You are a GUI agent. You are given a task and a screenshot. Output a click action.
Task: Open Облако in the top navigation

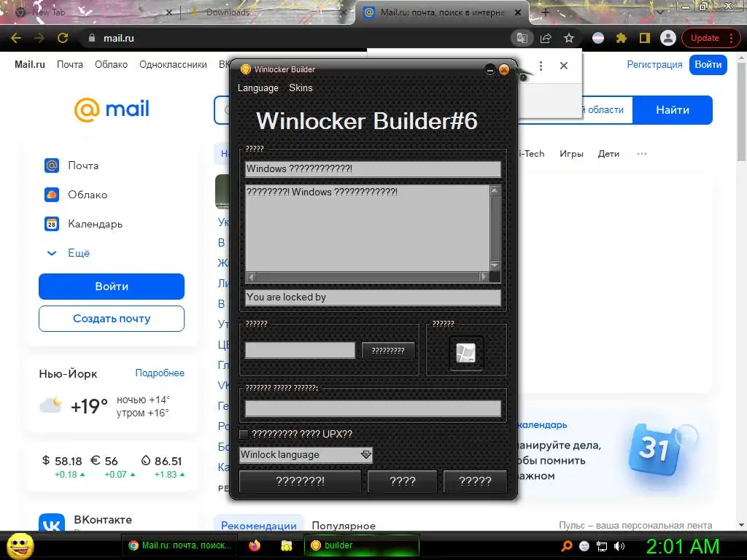pos(111,64)
